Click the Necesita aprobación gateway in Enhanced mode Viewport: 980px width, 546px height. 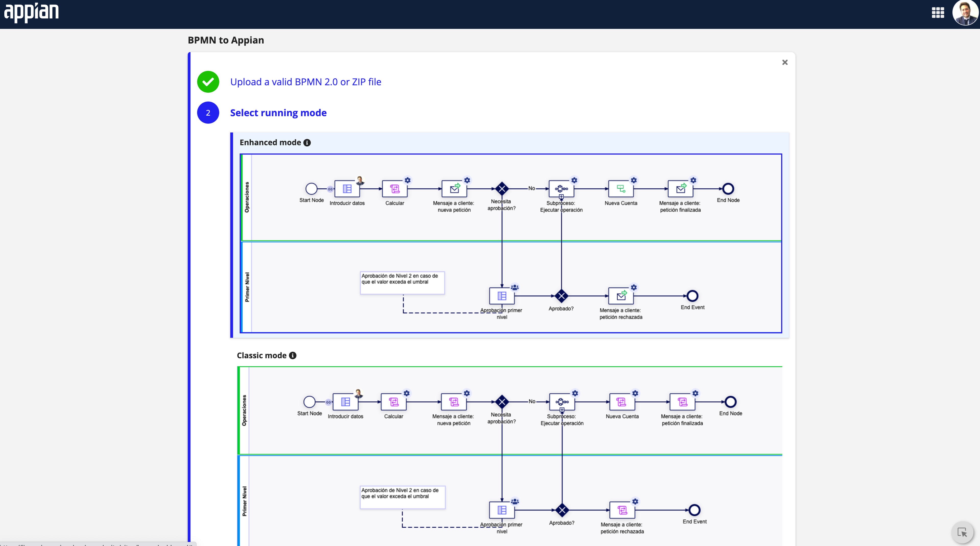point(502,189)
